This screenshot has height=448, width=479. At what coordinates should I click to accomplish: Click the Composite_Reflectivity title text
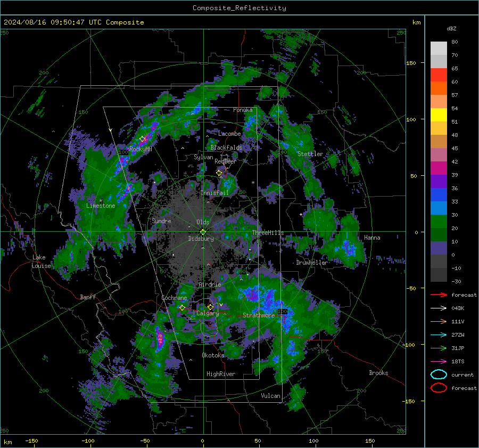coord(239,8)
